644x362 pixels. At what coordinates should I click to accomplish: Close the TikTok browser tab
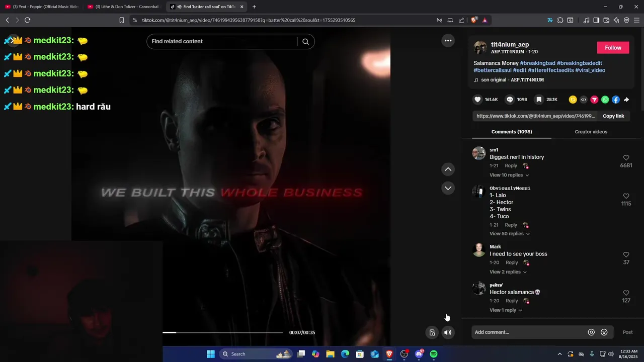242,7
